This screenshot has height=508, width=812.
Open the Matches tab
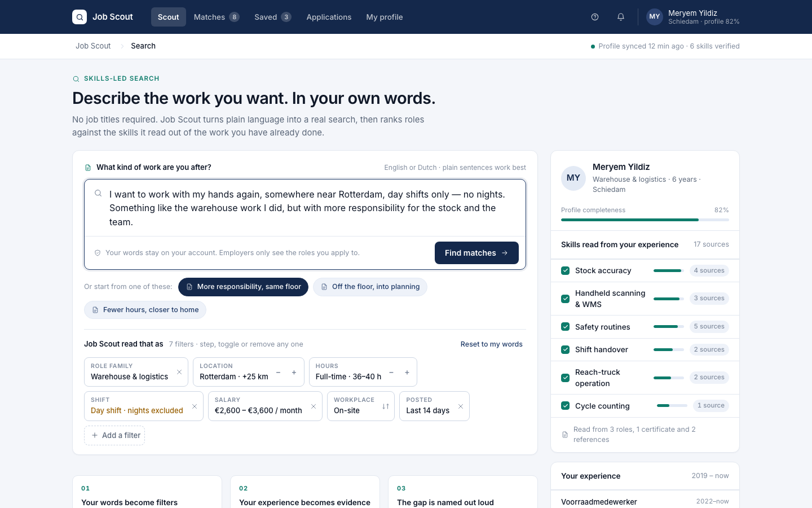pos(217,17)
